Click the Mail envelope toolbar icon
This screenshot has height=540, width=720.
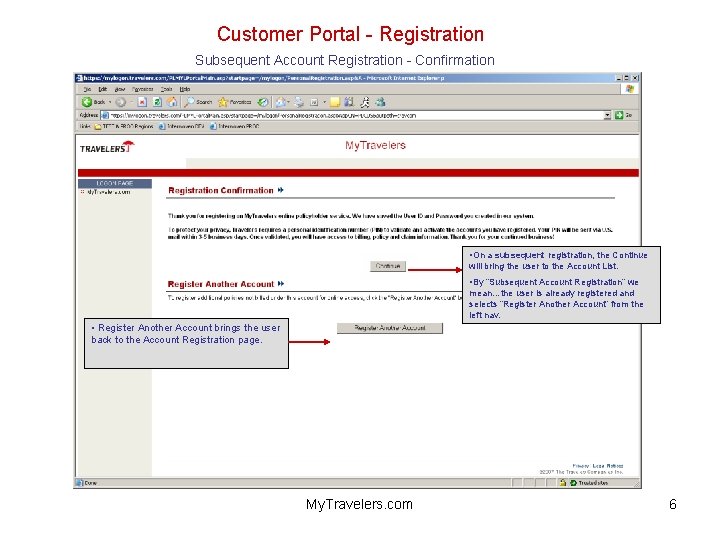(x=281, y=102)
